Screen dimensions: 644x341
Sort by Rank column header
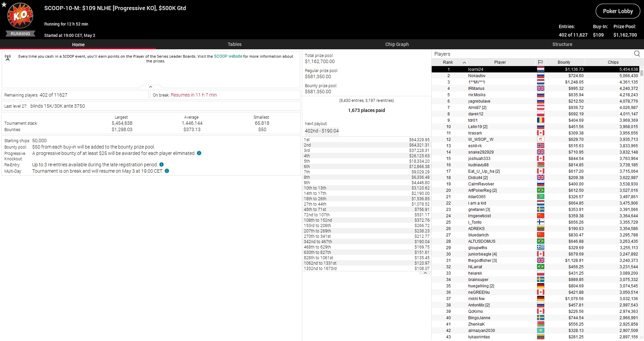[448, 62]
